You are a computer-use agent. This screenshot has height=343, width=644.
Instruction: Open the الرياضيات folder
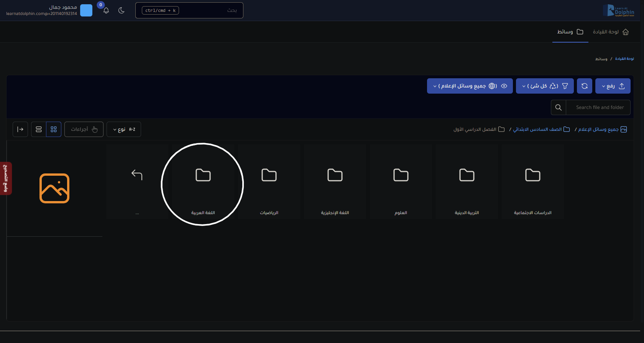(269, 181)
